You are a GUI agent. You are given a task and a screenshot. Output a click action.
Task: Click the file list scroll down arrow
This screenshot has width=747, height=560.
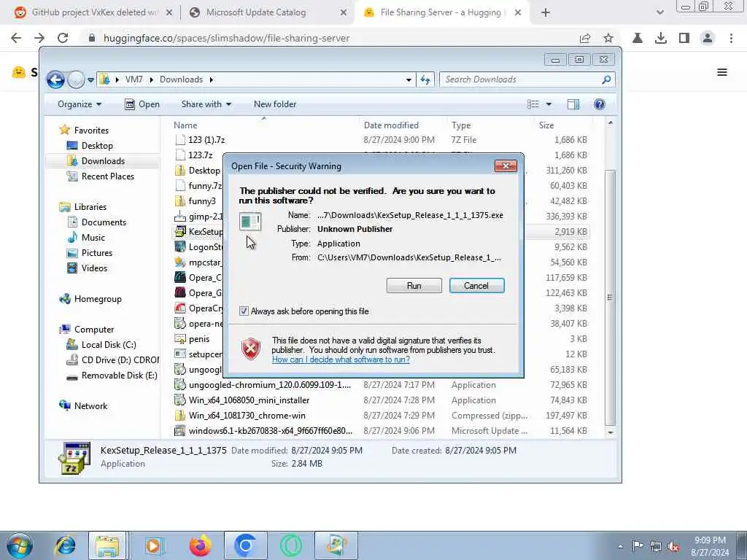(611, 433)
